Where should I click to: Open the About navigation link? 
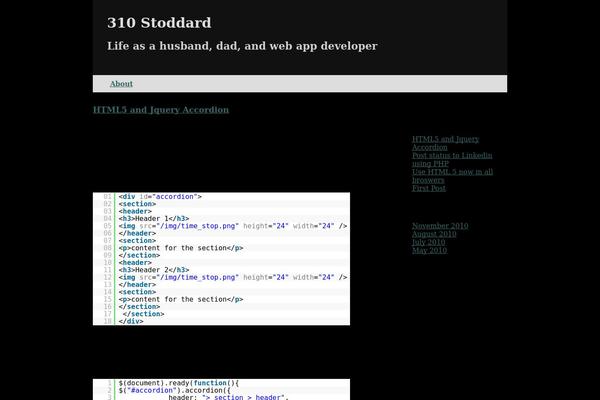click(x=121, y=83)
